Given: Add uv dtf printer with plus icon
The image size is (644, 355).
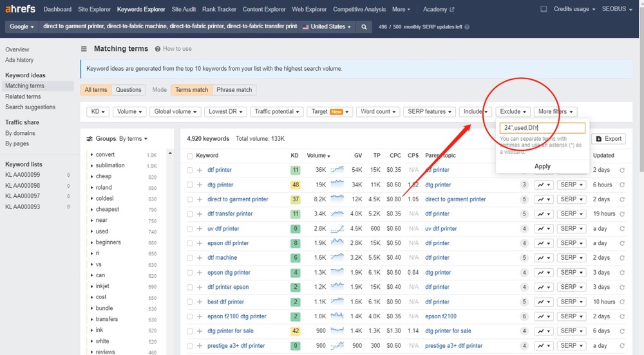Looking at the screenshot, I should [x=200, y=229].
